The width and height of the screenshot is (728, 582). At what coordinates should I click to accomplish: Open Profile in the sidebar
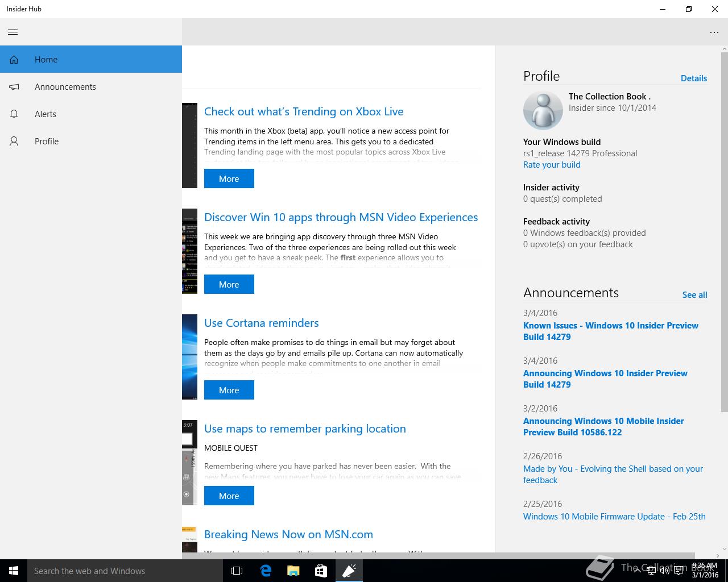tap(91, 141)
